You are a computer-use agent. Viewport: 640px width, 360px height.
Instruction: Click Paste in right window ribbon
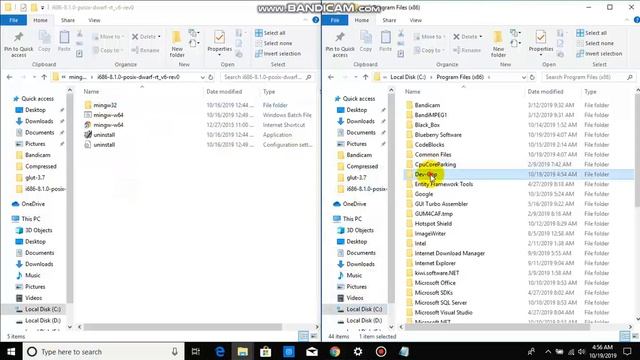(x=385, y=41)
